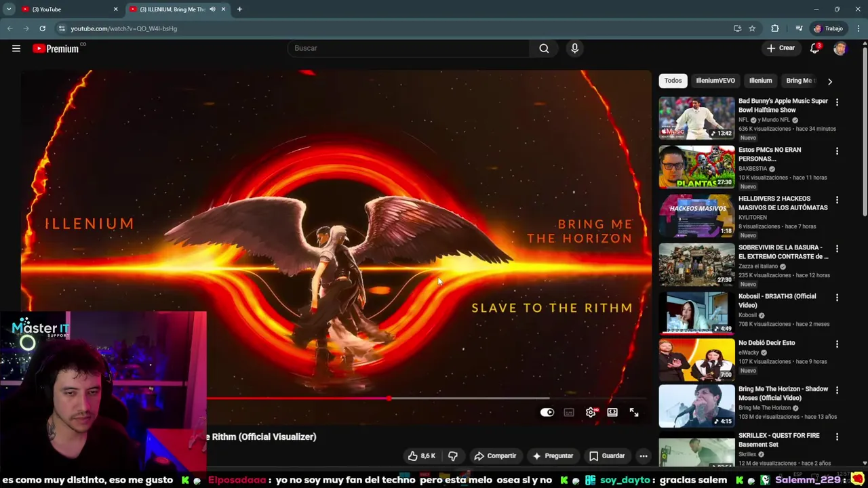Viewport: 868px width, 488px height.
Task: Click the Crear button
Action: pyautogui.click(x=781, y=48)
